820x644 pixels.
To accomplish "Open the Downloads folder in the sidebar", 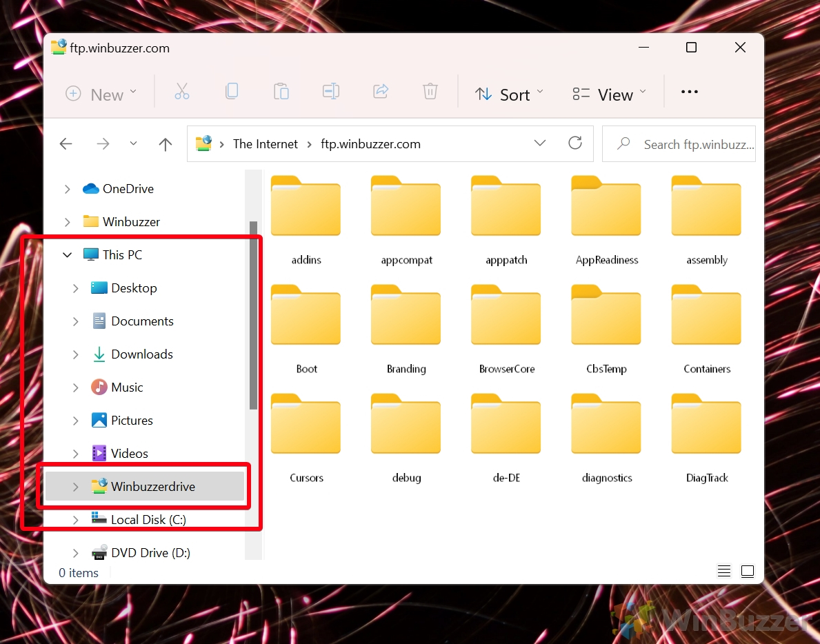I will (141, 354).
